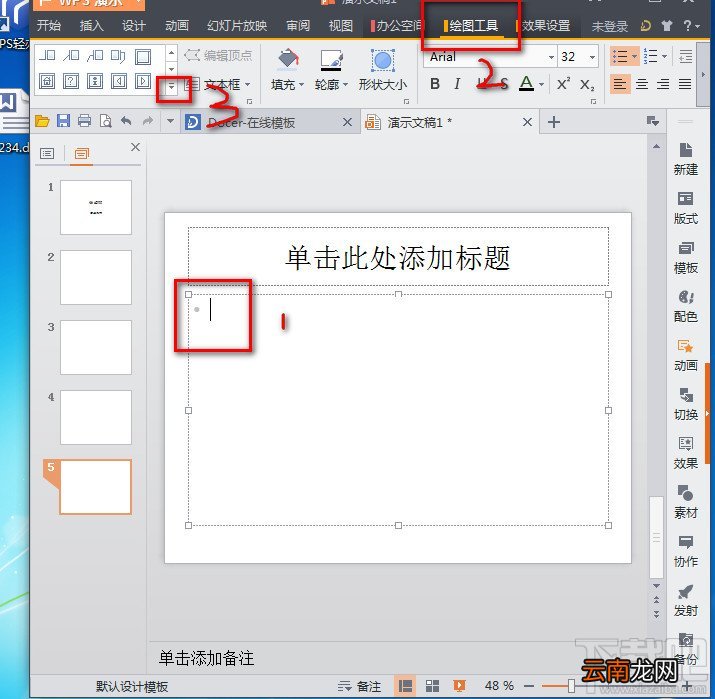Click the indent icon in ribbon
The image size is (715, 699).
(x=685, y=57)
